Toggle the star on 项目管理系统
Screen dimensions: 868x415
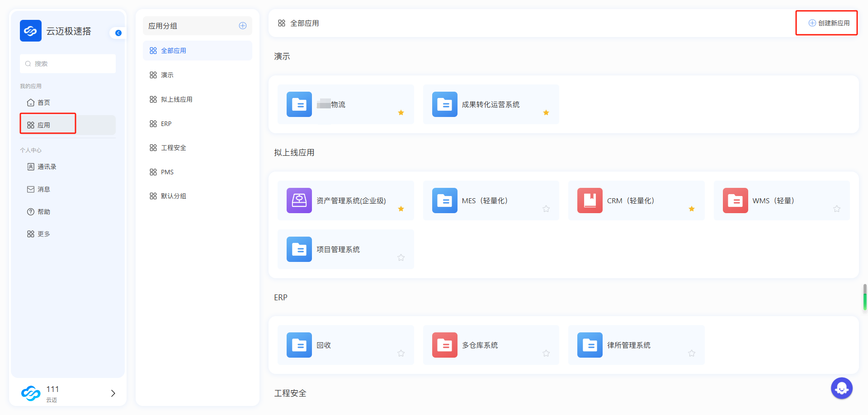click(x=401, y=257)
